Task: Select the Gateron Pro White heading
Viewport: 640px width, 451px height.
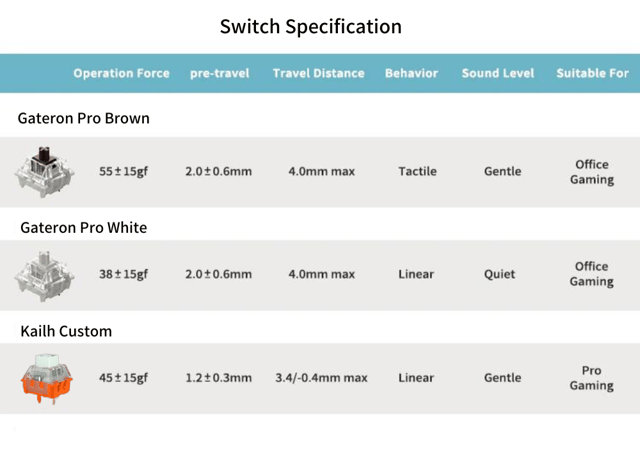Action: tap(83, 227)
